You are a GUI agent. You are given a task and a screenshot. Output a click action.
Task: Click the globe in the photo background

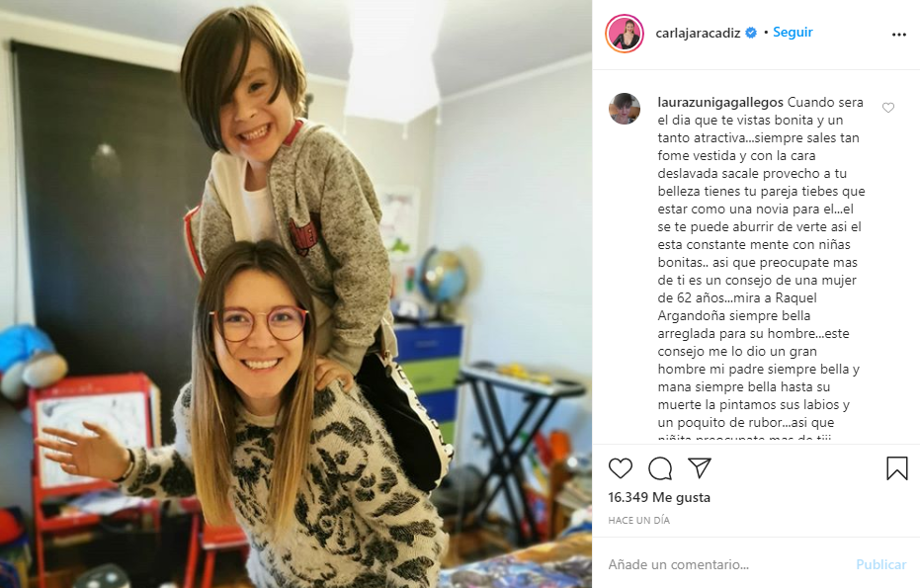(443, 275)
